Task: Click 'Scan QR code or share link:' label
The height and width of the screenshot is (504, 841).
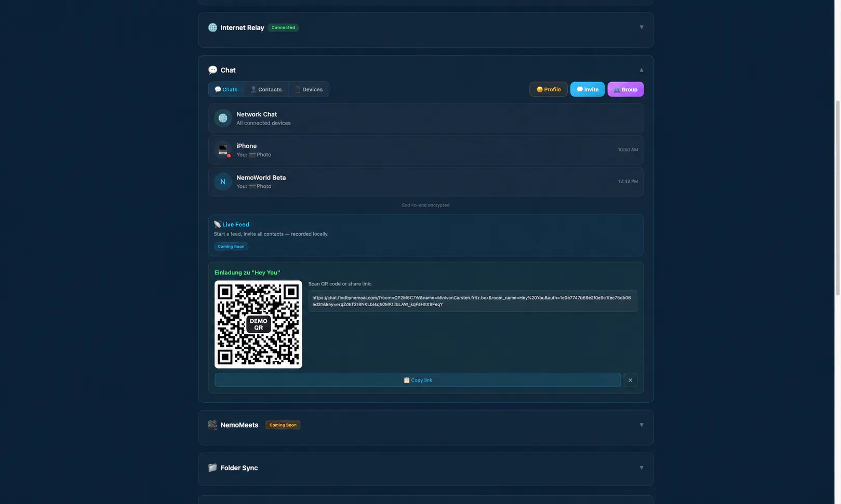Action: (x=340, y=284)
